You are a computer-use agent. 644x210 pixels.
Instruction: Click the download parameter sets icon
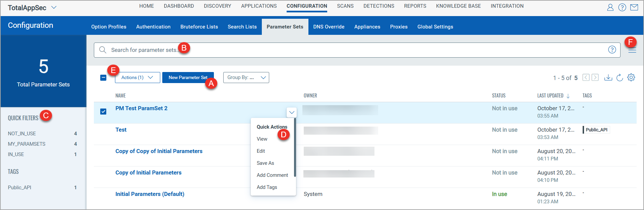pyautogui.click(x=608, y=78)
